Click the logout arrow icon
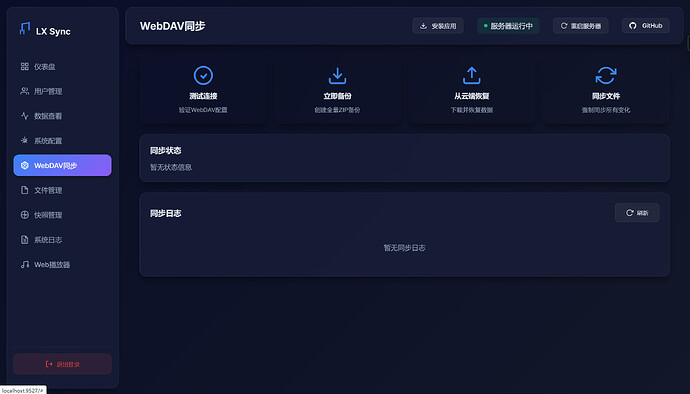 pyautogui.click(x=49, y=364)
